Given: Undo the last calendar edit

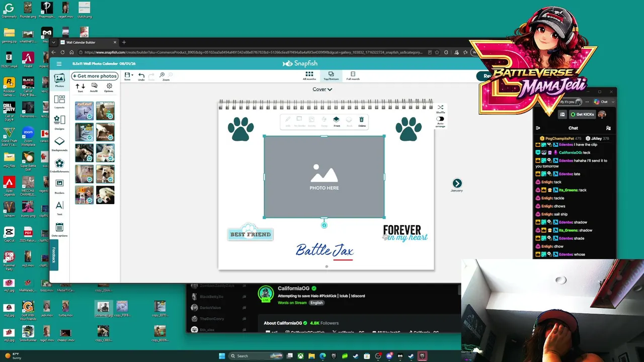Looking at the screenshot, I should (141, 76).
